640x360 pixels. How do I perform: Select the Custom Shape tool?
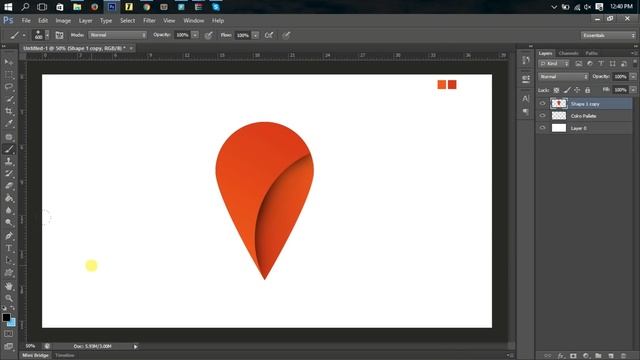click(9, 273)
